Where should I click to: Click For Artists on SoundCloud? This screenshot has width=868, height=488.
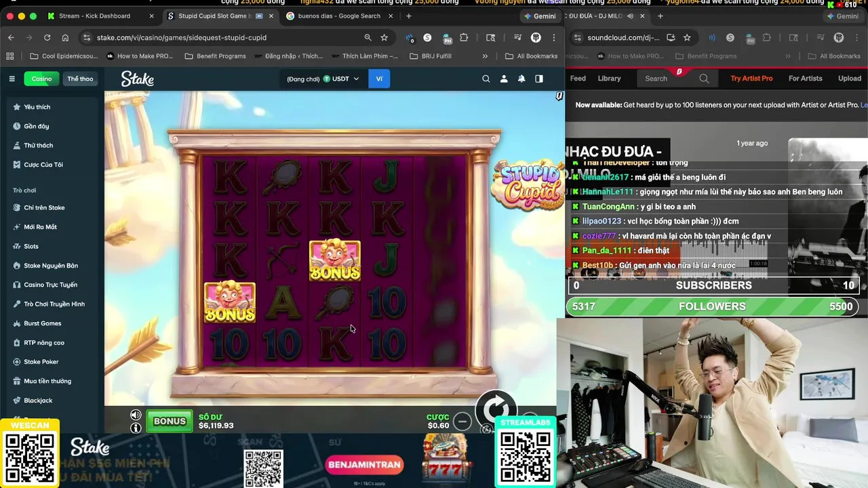[x=805, y=79]
